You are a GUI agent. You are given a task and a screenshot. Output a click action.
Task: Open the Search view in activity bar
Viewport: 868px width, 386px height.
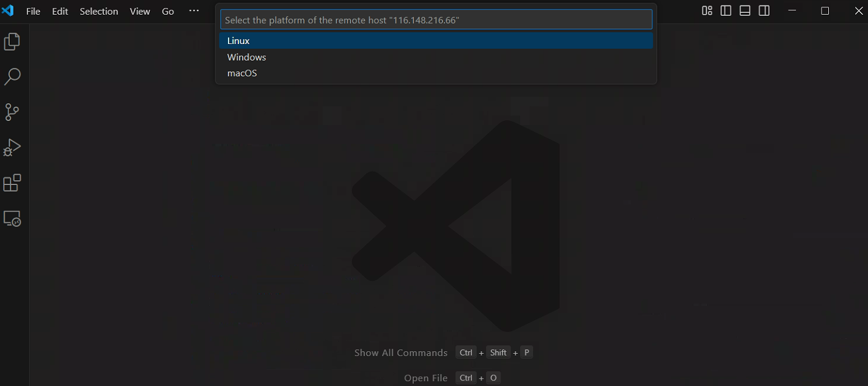12,77
